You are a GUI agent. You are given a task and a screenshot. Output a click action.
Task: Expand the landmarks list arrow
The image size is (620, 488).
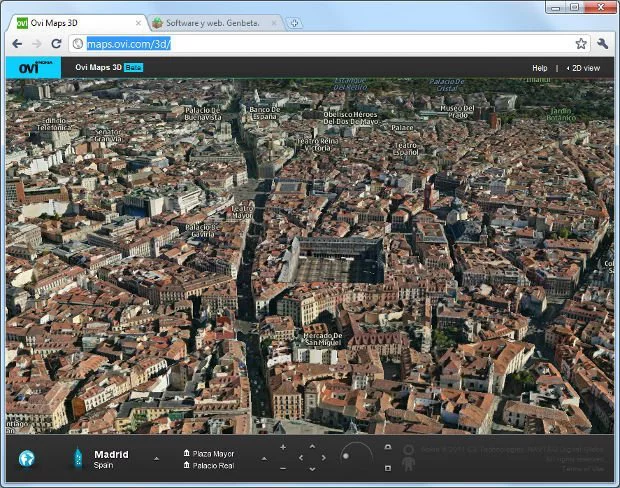(264, 459)
